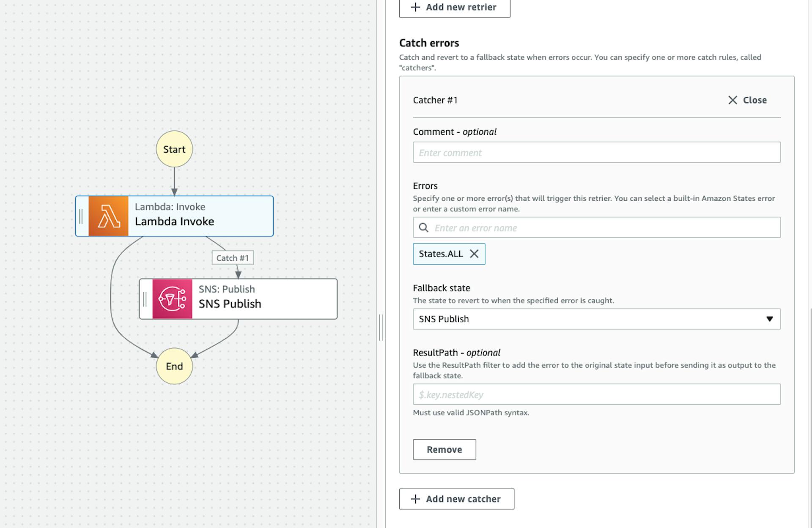
Task: Click plus icon on Add new catcher
Action: tap(416, 499)
